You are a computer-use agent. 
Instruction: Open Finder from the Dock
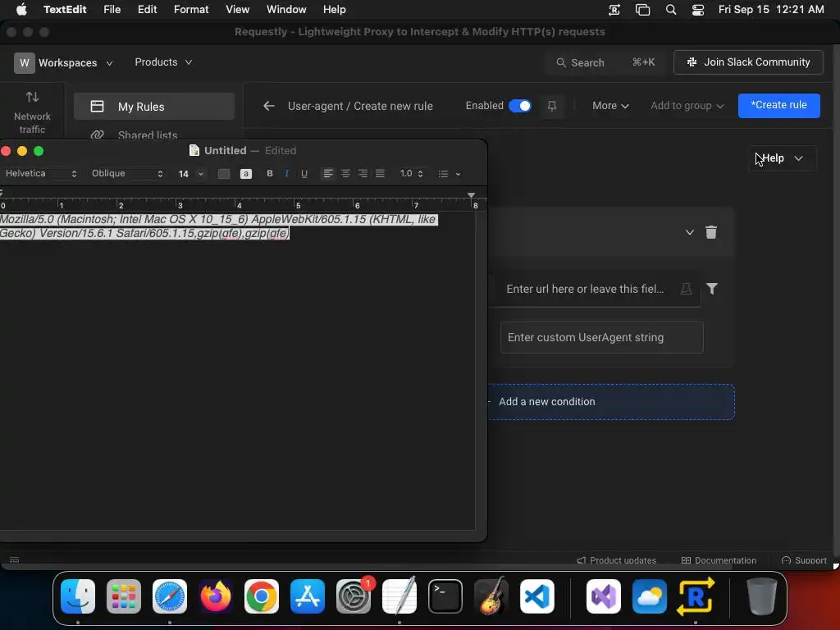click(78, 596)
